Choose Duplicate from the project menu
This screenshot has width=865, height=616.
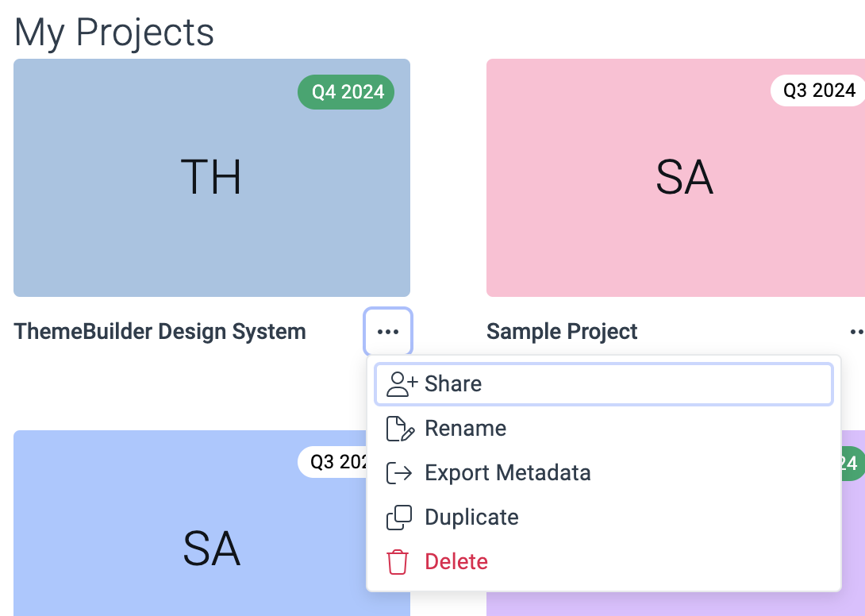point(471,517)
